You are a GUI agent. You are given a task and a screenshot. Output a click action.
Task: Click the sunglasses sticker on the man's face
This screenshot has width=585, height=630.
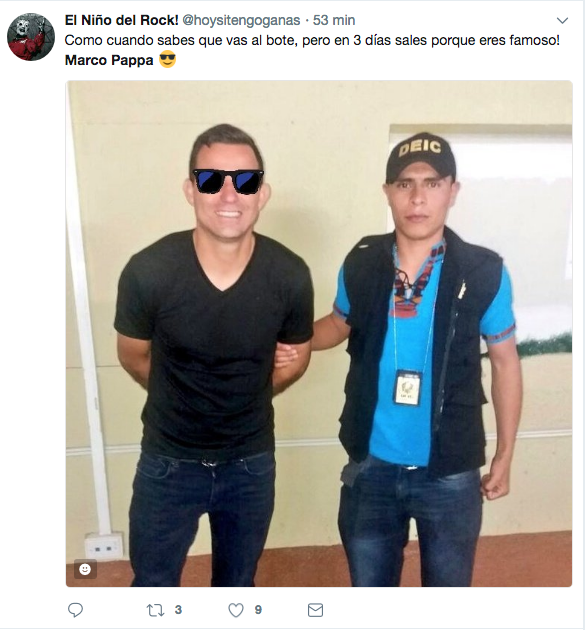pyautogui.click(x=228, y=182)
